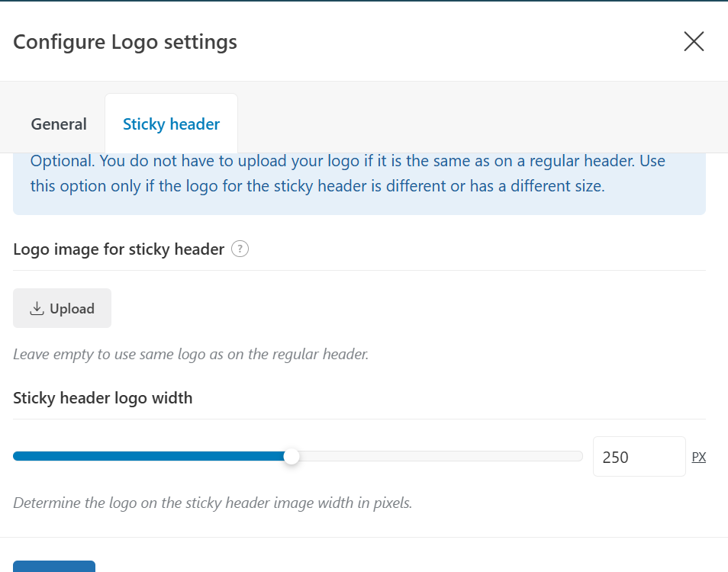Screen dimensions: 728x572
Task: Change the PX unit selector
Action: click(699, 457)
